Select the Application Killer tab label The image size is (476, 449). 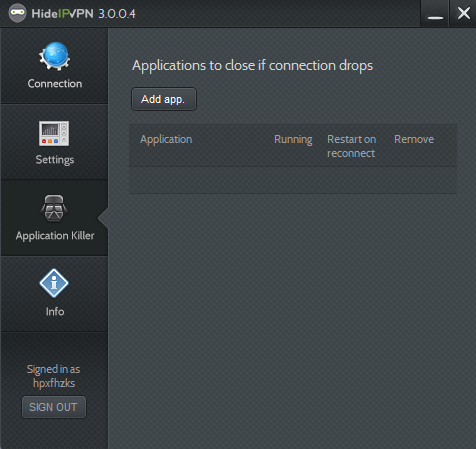55,236
